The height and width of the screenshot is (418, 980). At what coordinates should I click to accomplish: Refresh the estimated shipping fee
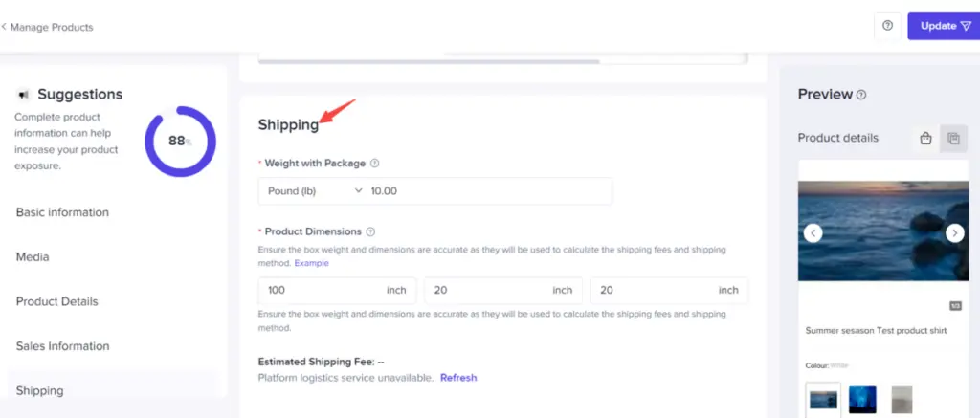pyautogui.click(x=458, y=378)
